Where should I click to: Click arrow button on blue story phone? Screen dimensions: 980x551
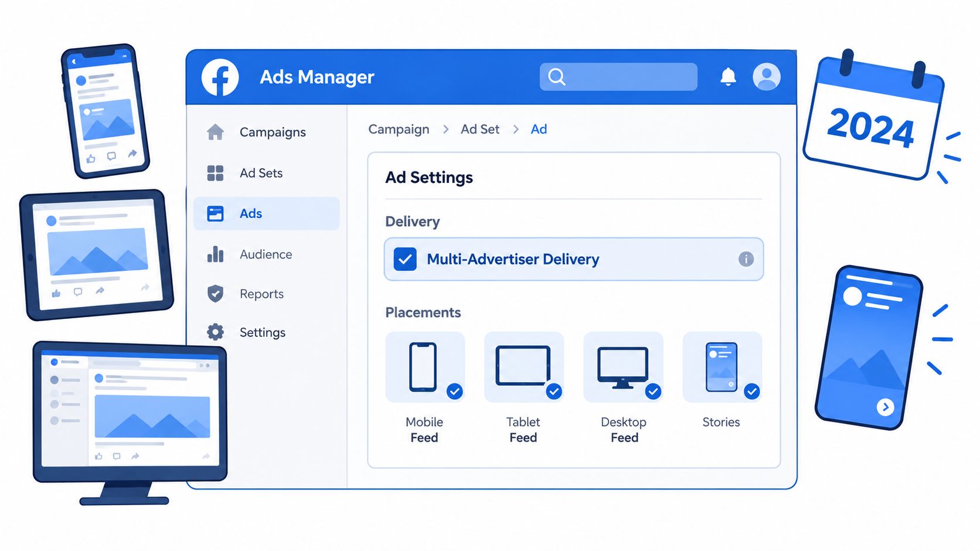pyautogui.click(x=885, y=407)
